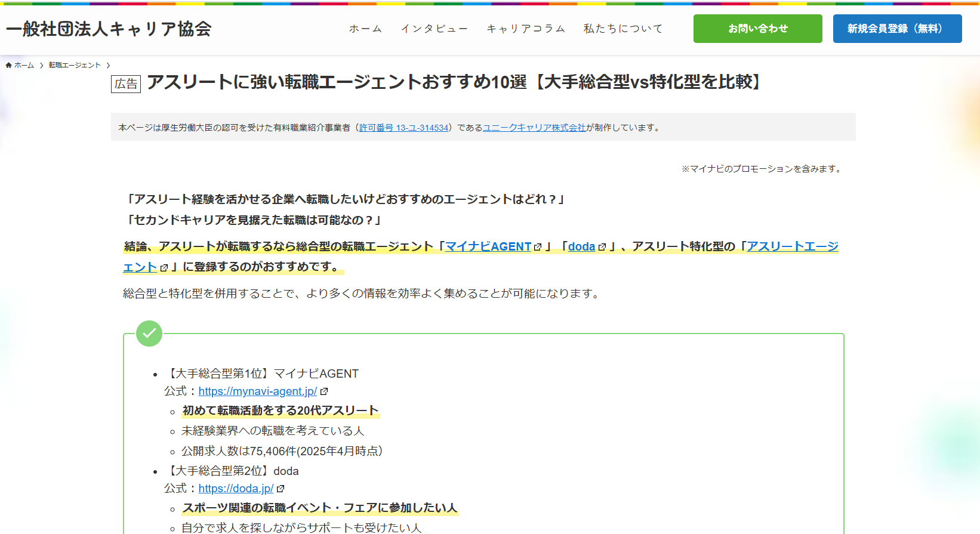Open the ユニークキャリア株式会社 link
The height and width of the screenshot is (534, 980).
point(534,128)
